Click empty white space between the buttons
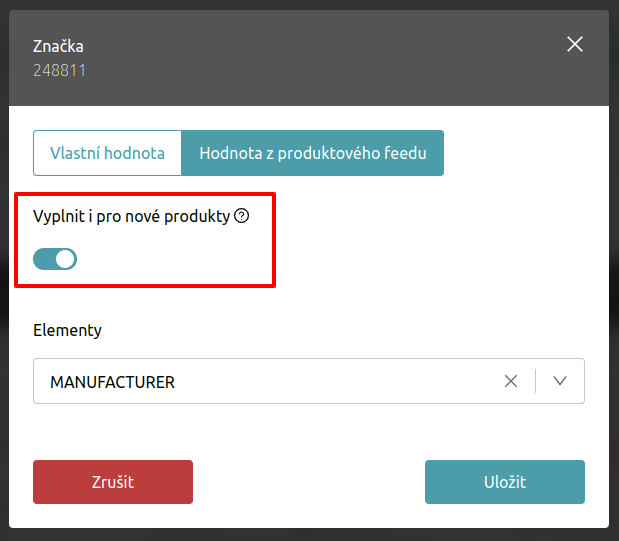The width and height of the screenshot is (619, 541). pyautogui.click(x=308, y=482)
